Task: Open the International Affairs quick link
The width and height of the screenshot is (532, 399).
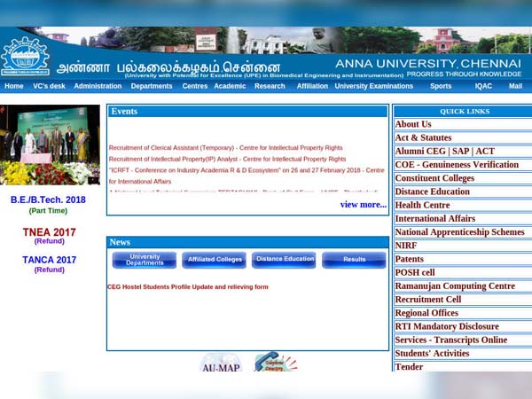Action: 435,218
